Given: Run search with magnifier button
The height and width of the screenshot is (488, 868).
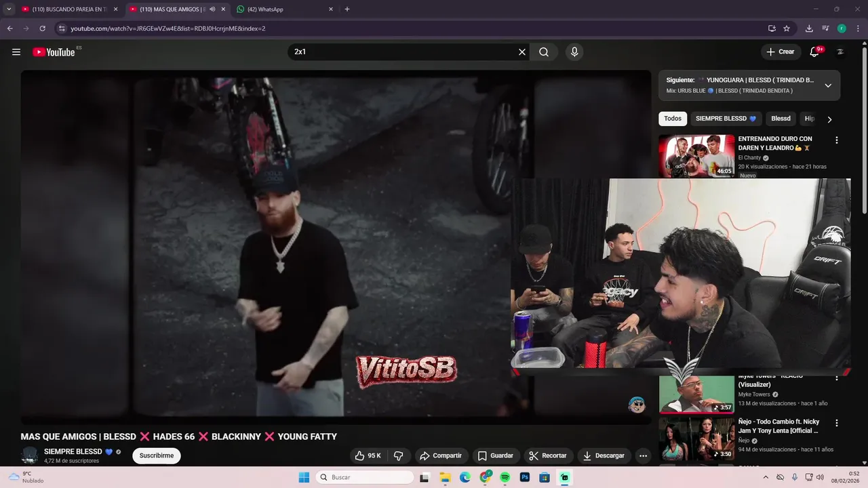Looking at the screenshot, I should (x=544, y=52).
